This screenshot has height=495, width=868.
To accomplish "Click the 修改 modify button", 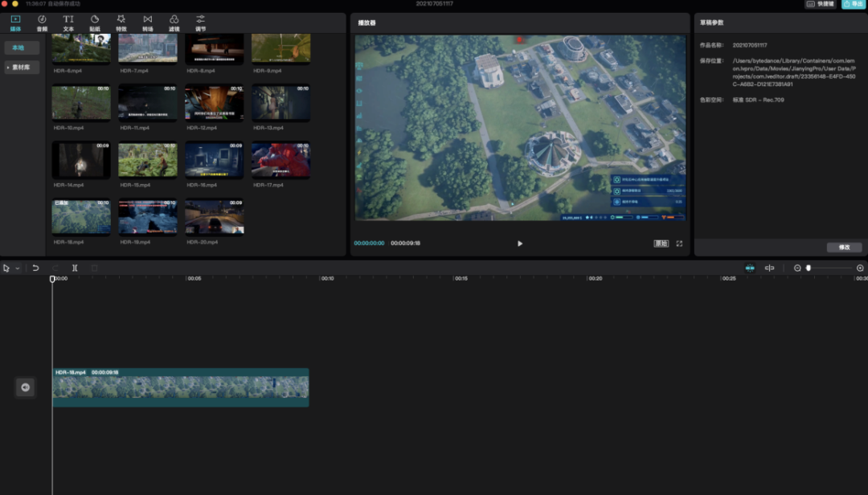I will 844,247.
